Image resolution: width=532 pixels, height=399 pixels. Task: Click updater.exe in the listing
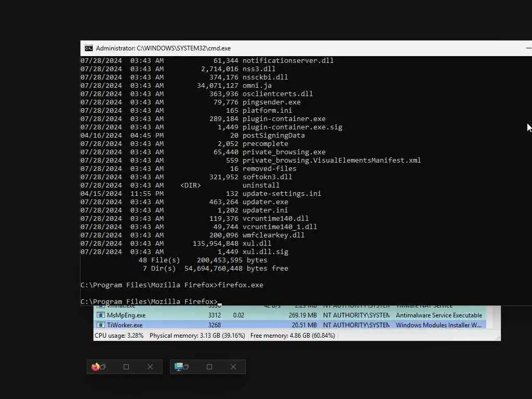click(x=265, y=202)
